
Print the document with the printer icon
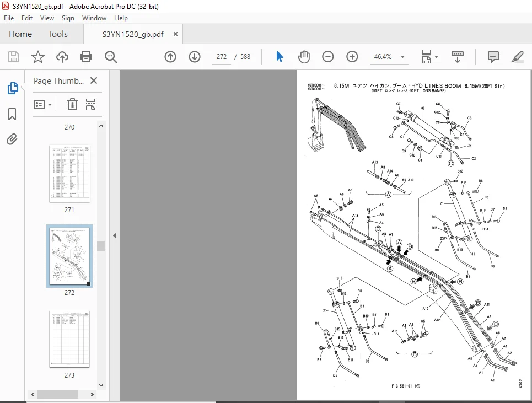pyautogui.click(x=86, y=57)
